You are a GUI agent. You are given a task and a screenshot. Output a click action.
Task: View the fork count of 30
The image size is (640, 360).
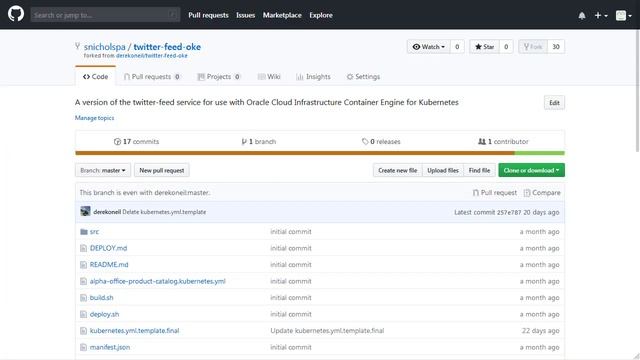tap(556, 47)
